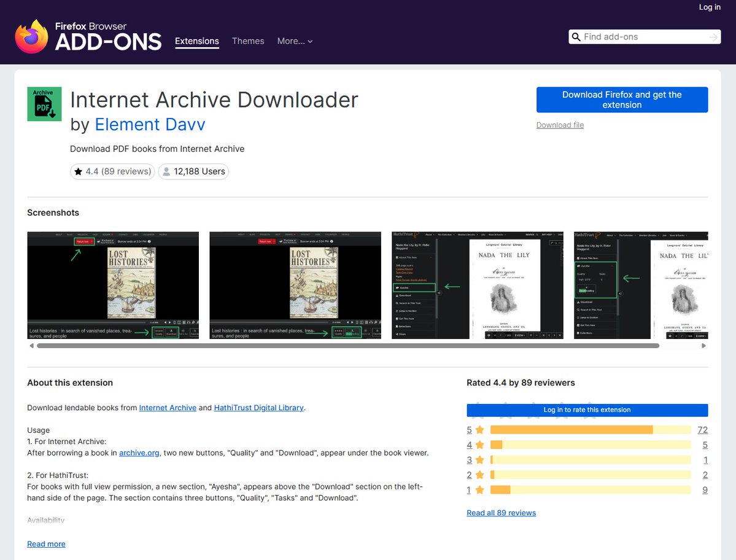Click Read all 89 reviews
736x560 pixels.
click(x=502, y=513)
